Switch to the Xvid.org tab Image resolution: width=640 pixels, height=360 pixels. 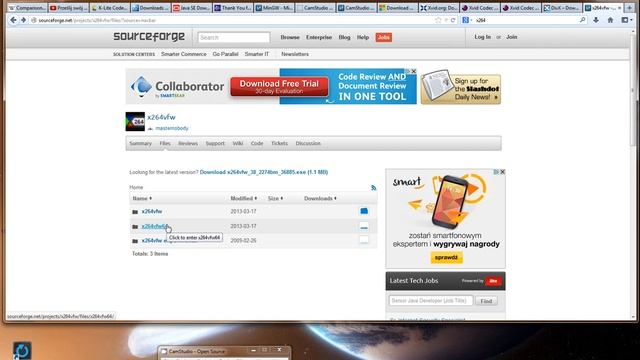tap(439, 8)
